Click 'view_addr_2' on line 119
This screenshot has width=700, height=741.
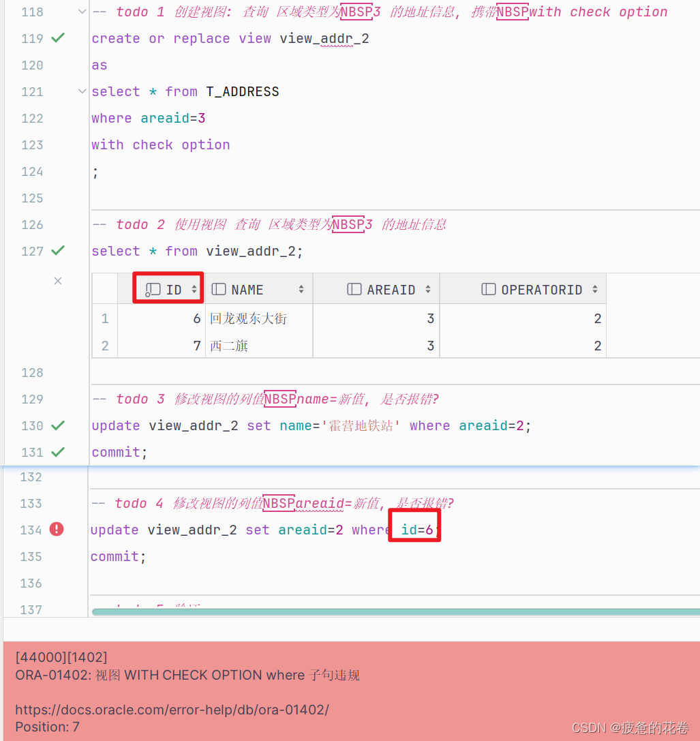[324, 38]
